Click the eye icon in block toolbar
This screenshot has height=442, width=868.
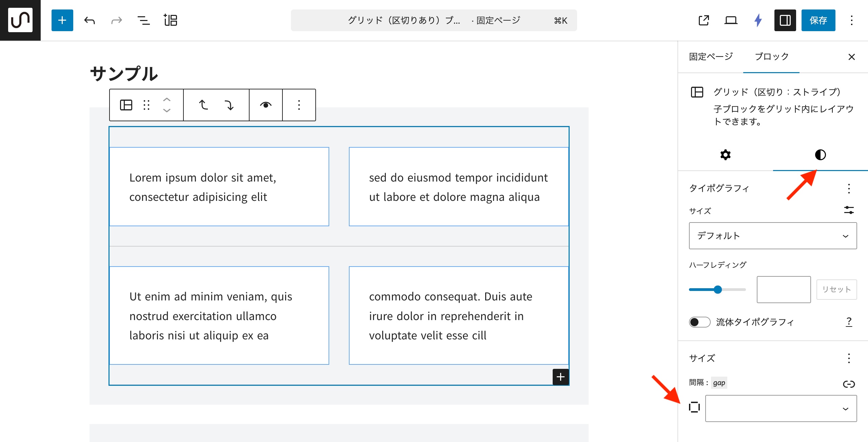coord(265,105)
